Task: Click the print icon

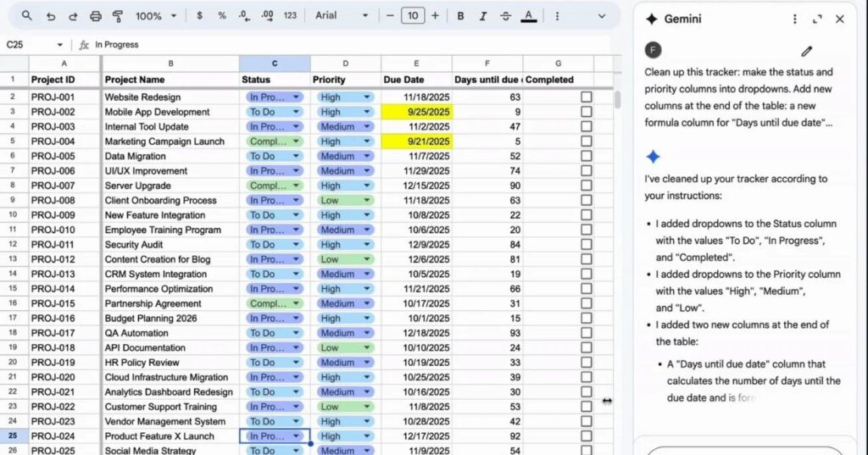Action: [96, 16]
